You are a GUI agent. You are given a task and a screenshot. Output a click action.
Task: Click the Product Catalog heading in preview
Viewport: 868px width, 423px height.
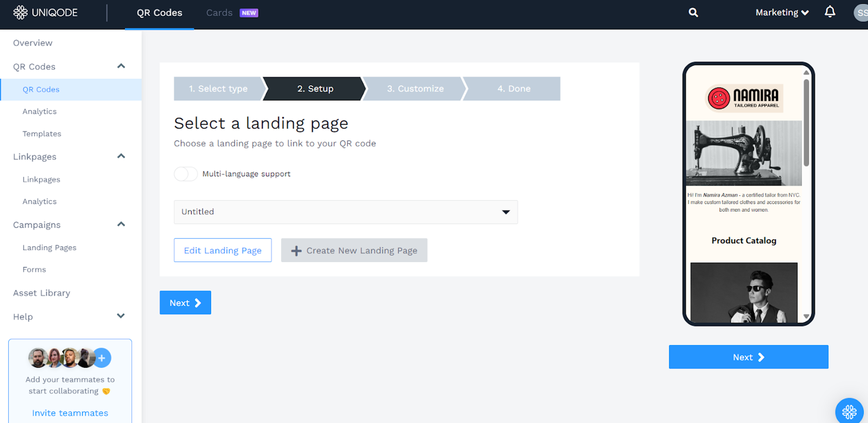tap(744, 240)
